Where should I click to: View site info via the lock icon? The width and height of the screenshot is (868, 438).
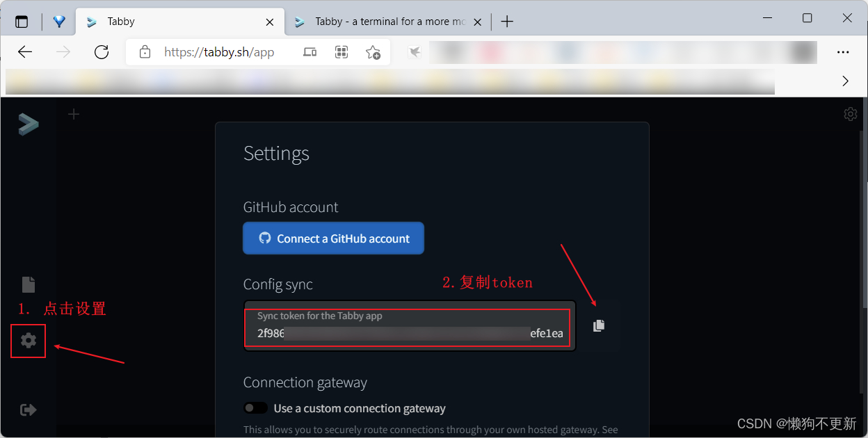coord(145,52)
